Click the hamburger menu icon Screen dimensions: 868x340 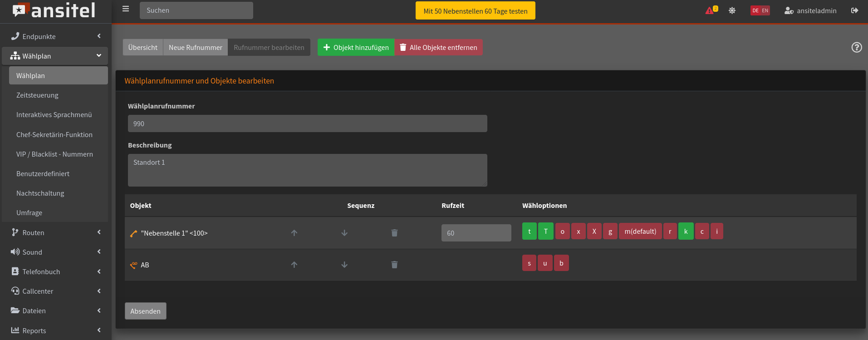click(126, 9)
